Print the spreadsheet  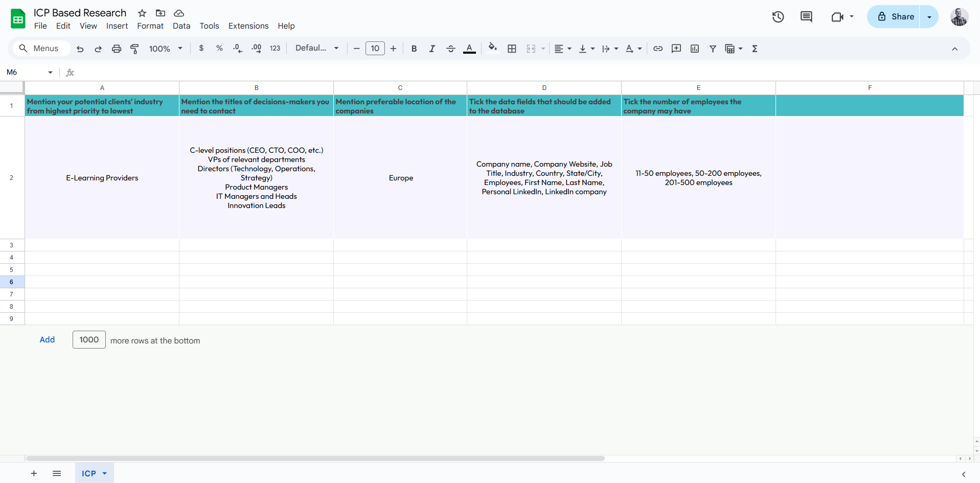click(x=117, y=49)
